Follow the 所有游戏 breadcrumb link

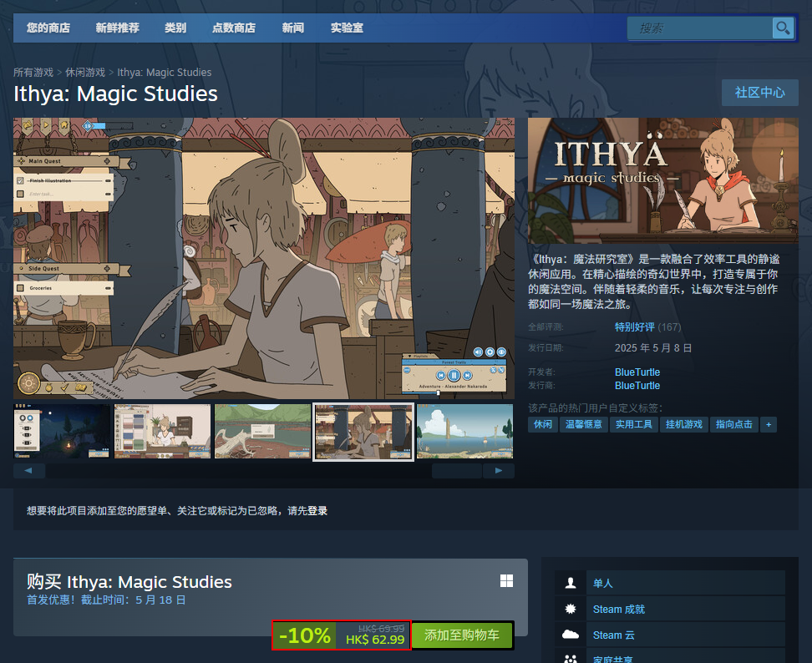pos(33,73)
